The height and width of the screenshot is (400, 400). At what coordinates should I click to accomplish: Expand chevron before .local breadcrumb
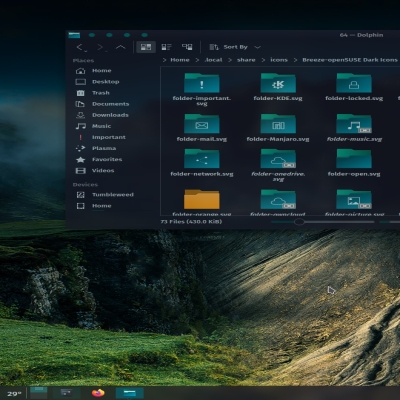[197, 60]
